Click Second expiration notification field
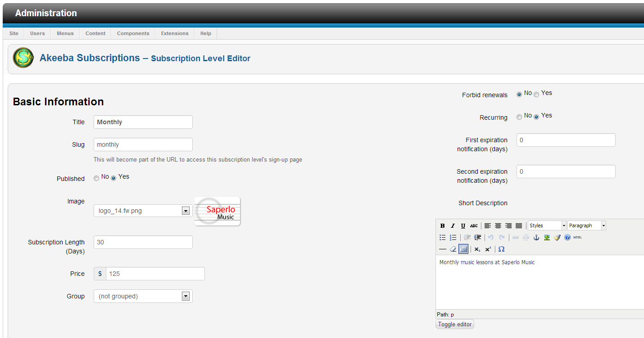The height and width of the screenshot is (338, 644). tap(566, 171)
